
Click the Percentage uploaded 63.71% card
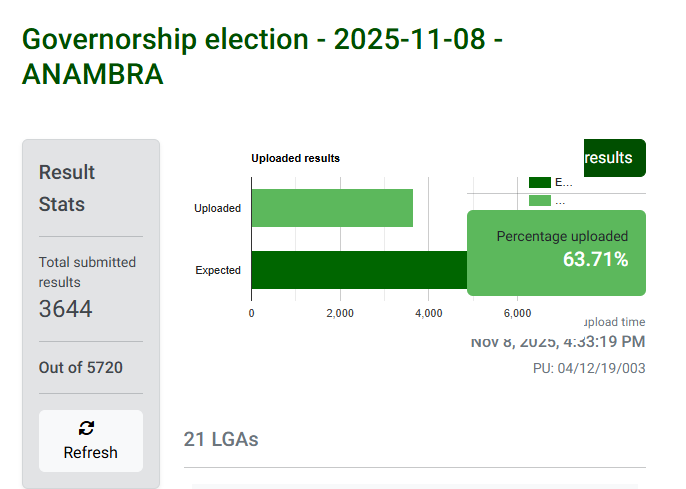click(x=556, y=252)
